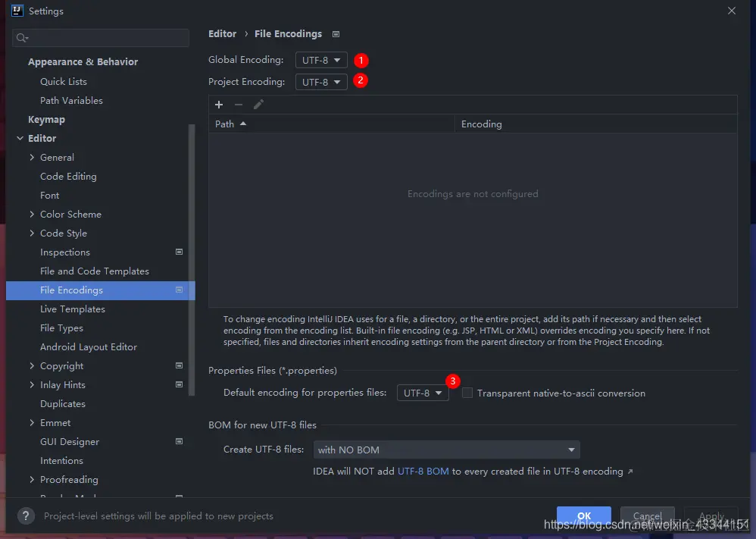
Task: Click IntelliJ IDEA logo in title bar
Action: [17, 11]
